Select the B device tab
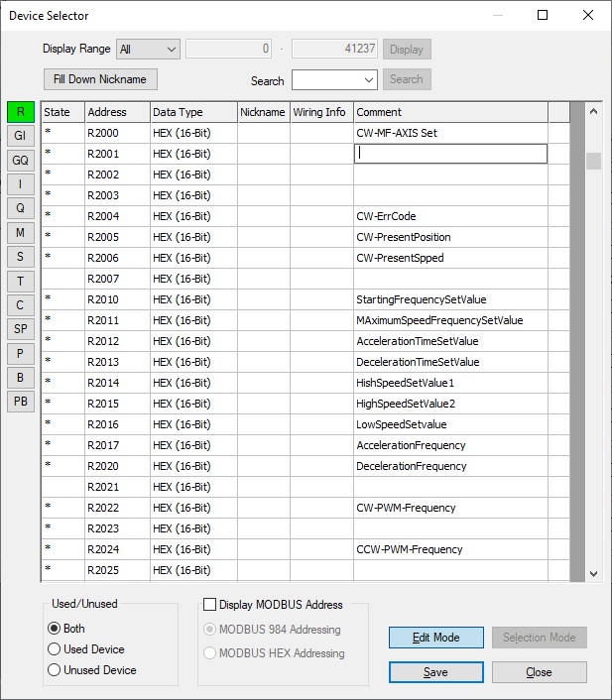The height and width of the screenshot is (700, 612). pos(21,377)
